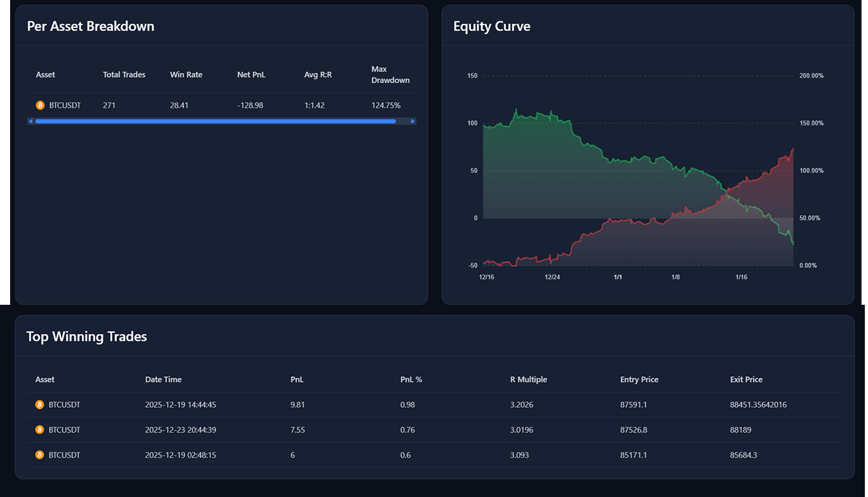
Task: Click the 12/24 date label on the chart axis
Action: tap(553, 276)
